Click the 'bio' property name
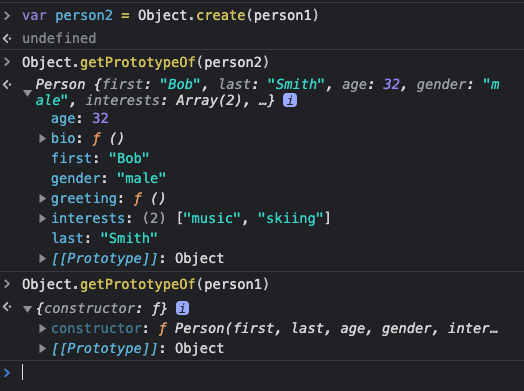524x391 pixels. (63, 138)
